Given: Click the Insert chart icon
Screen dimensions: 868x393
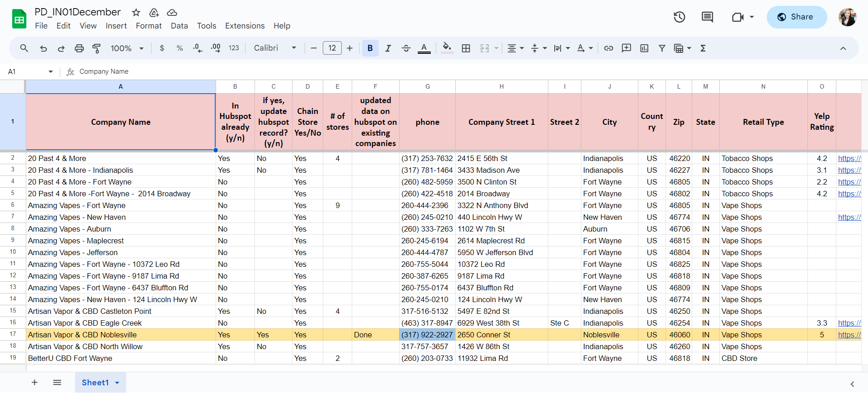Looking at the screenshot, I should pos(644,48).
